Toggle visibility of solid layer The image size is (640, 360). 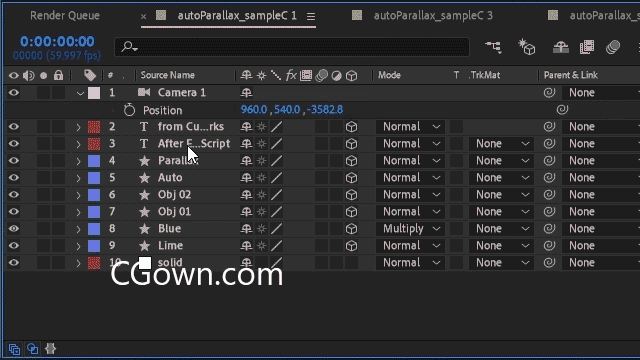(13, 262)
